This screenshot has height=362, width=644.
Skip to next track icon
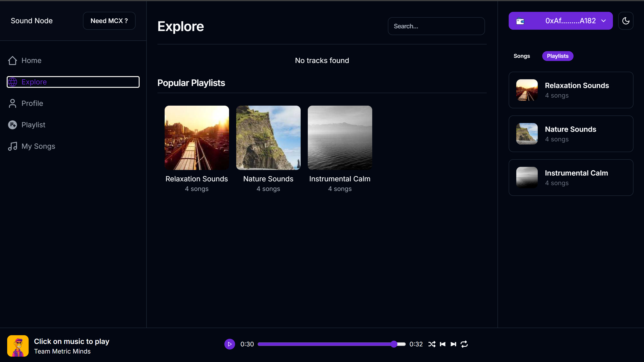click(x=453, y=344)
